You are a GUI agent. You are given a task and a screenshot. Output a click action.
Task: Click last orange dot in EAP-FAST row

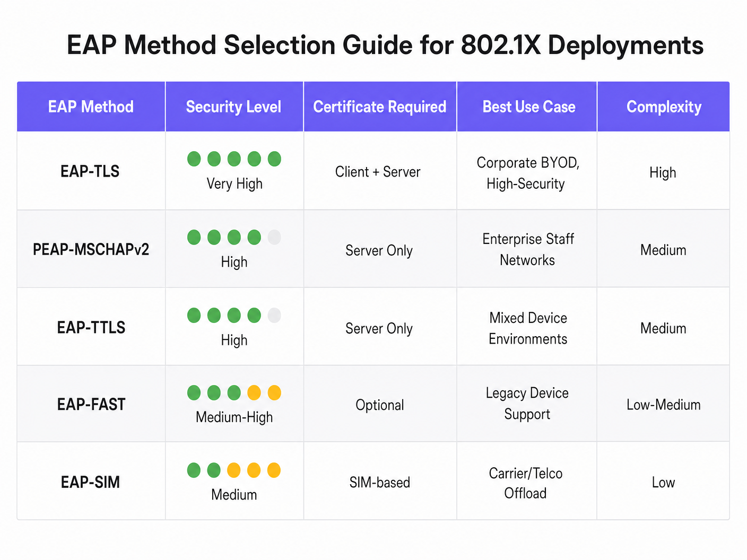point(274,392)
